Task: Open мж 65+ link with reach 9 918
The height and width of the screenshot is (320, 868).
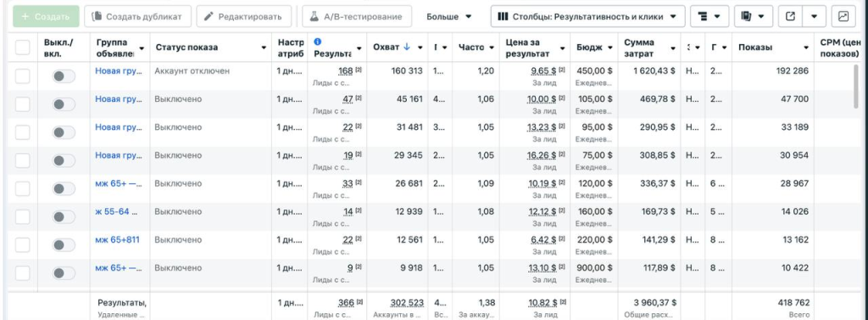Action: click(119, 268)
